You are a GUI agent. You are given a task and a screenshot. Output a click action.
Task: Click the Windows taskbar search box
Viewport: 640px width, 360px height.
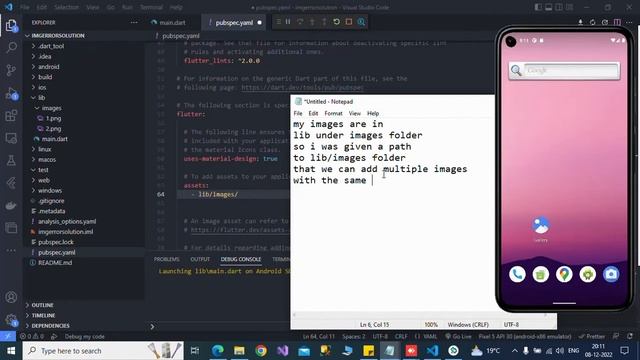coord(103,351)
